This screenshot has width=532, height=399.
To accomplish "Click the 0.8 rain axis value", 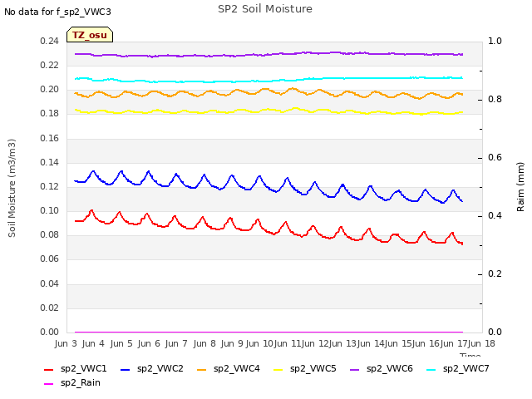I will click(495, 100).
